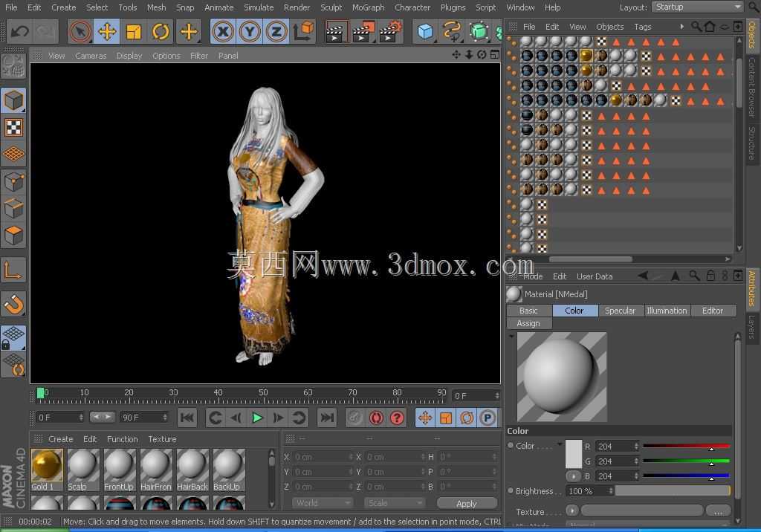761x532 pixels.
Task: Open the spline tools icon
Action: tap(452, 32)
